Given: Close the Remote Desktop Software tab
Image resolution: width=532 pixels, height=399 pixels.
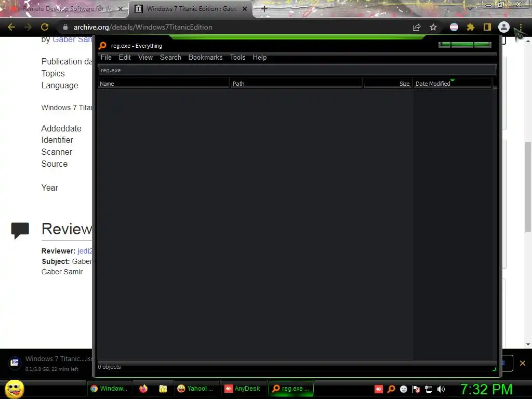Looking at the screenshot, I should pyautogui.click(x=121, y=9).
